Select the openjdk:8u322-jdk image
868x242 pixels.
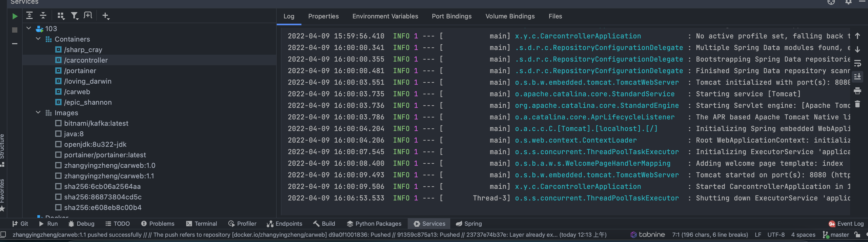coord(95,144)
